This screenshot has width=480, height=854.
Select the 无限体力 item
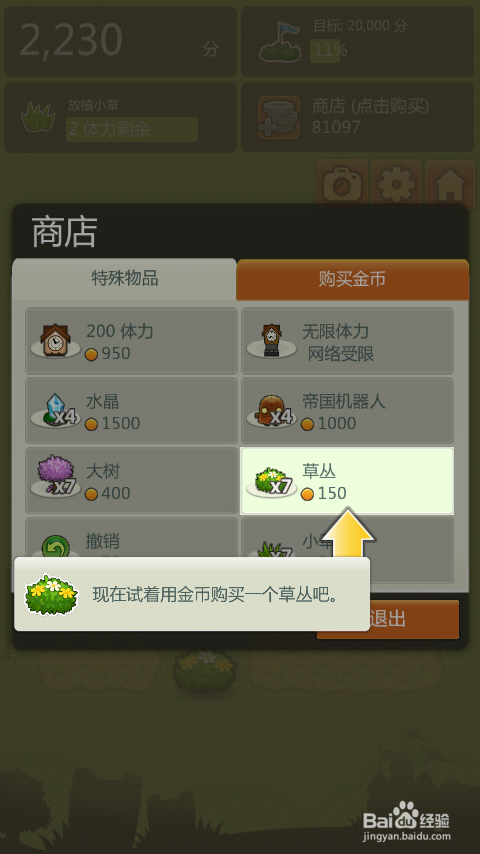tap(347, 341)
